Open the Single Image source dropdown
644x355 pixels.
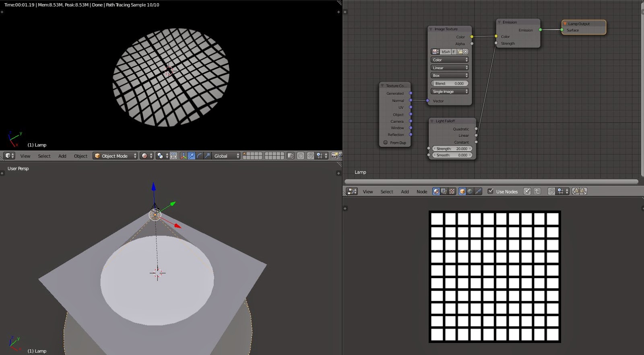point(450,91)
